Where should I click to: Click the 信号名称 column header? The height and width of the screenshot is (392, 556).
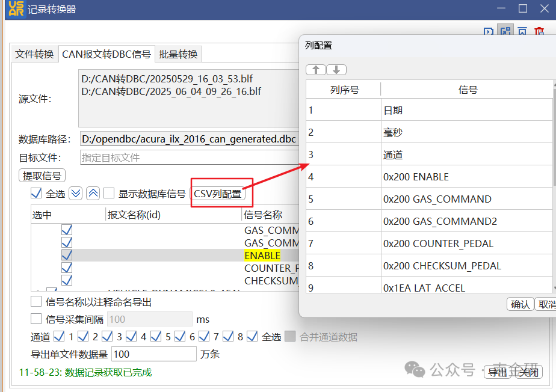271,215
